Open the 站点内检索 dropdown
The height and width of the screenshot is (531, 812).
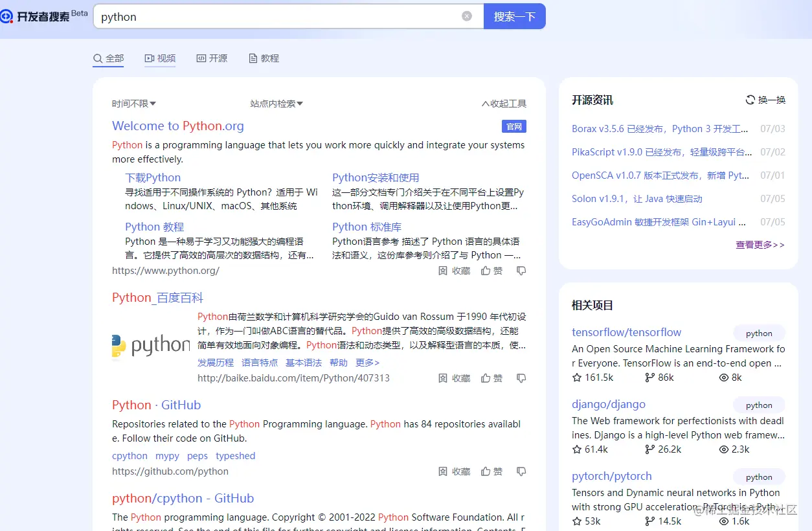(x=276, y=104)
